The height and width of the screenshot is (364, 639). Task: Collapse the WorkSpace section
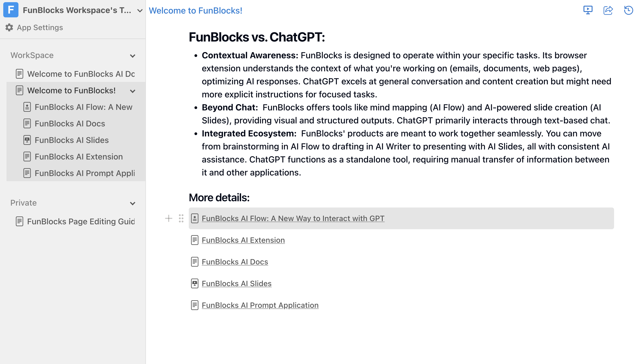point(133,56)
